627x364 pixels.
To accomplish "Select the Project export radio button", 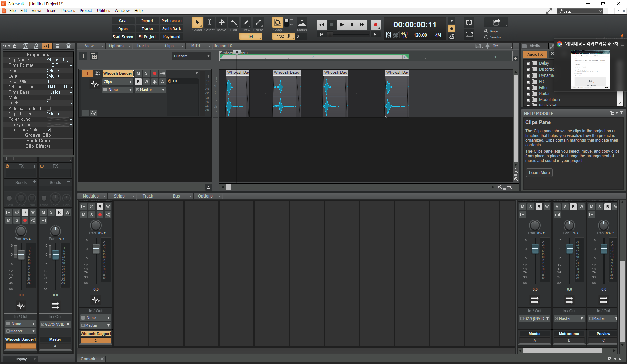I will [x=486, y=31].
